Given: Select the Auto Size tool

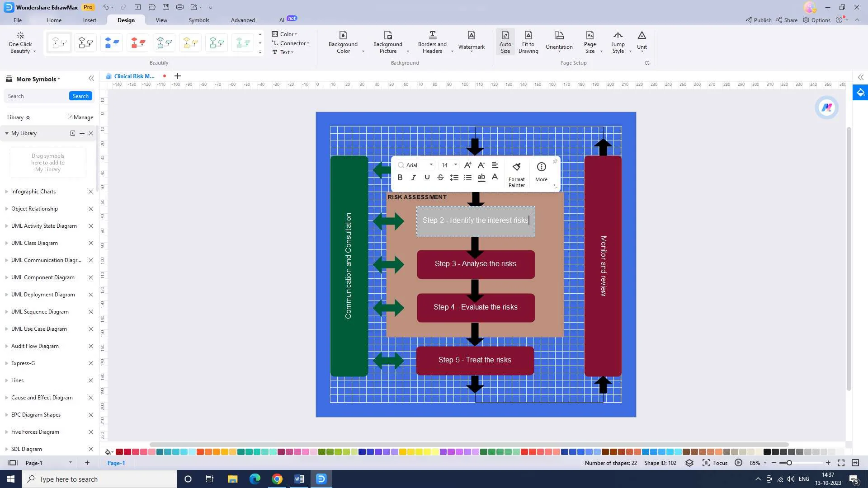Looking at the screenshot, I should pyautogui.click(x=505, y=42).
